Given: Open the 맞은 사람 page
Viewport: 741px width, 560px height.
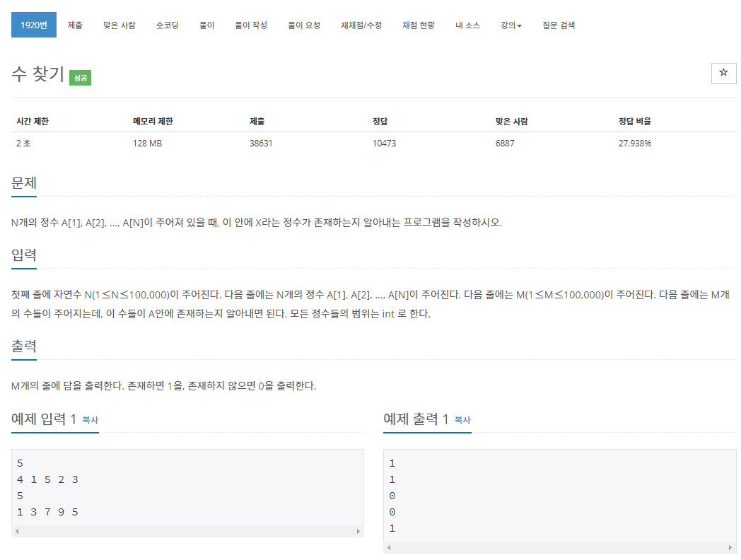Looking at the screenshot, I should (x=122, y=25).
